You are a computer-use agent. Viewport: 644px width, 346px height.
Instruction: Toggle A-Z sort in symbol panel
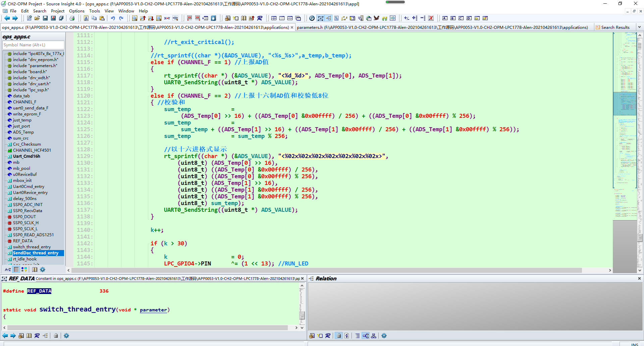(x=8, y=269)
